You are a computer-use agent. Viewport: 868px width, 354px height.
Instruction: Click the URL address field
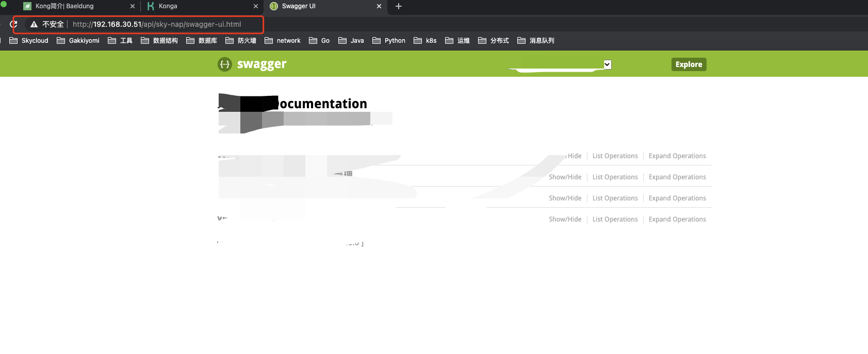pos(157,24)
